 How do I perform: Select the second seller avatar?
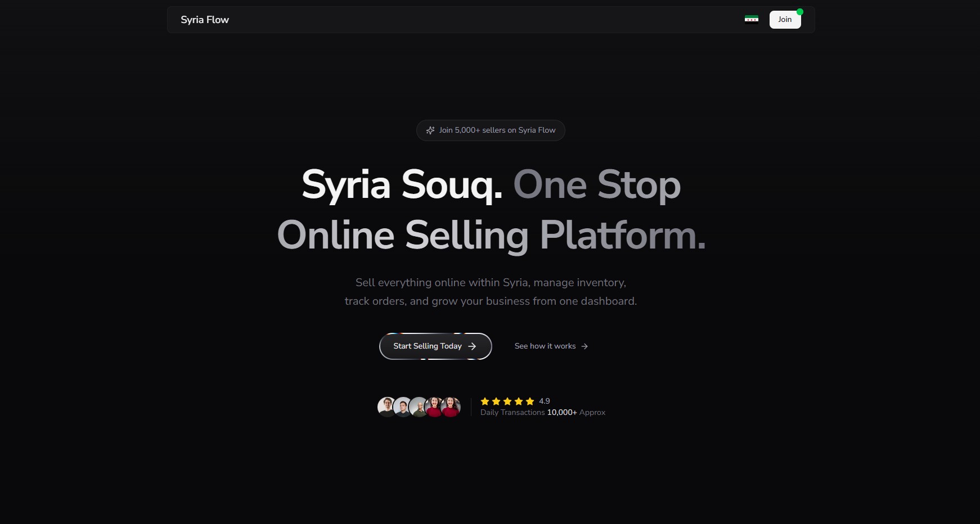(x=402, y=406)
